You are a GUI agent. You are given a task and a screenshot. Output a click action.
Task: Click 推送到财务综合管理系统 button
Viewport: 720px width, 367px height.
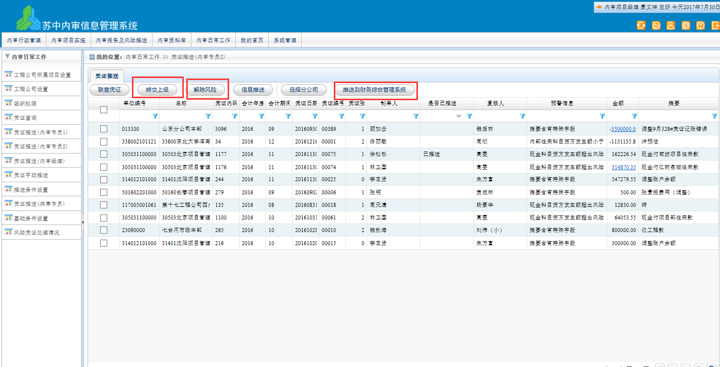pyautogui.click(x=375, y=90)
